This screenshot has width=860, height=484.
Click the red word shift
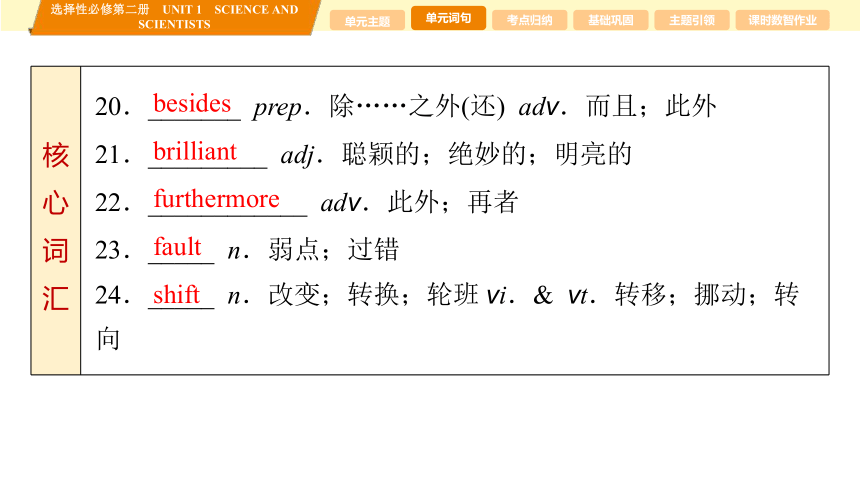tap(176, 294)
